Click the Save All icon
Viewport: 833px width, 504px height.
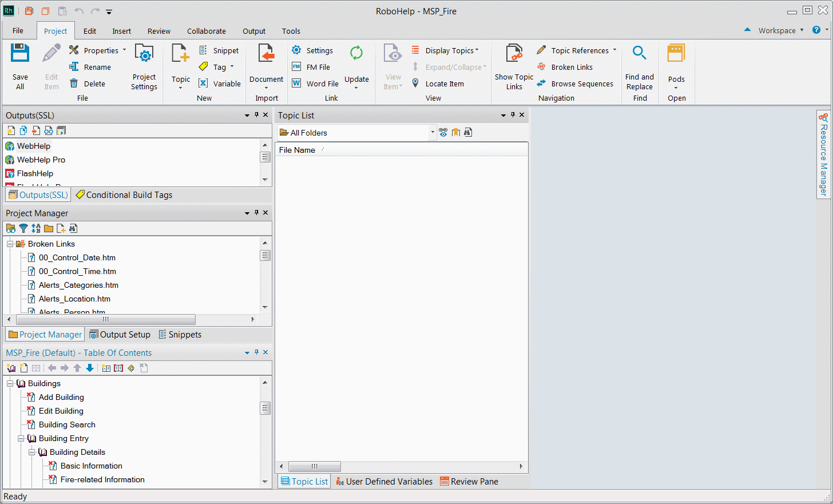(x=20, y=53)
